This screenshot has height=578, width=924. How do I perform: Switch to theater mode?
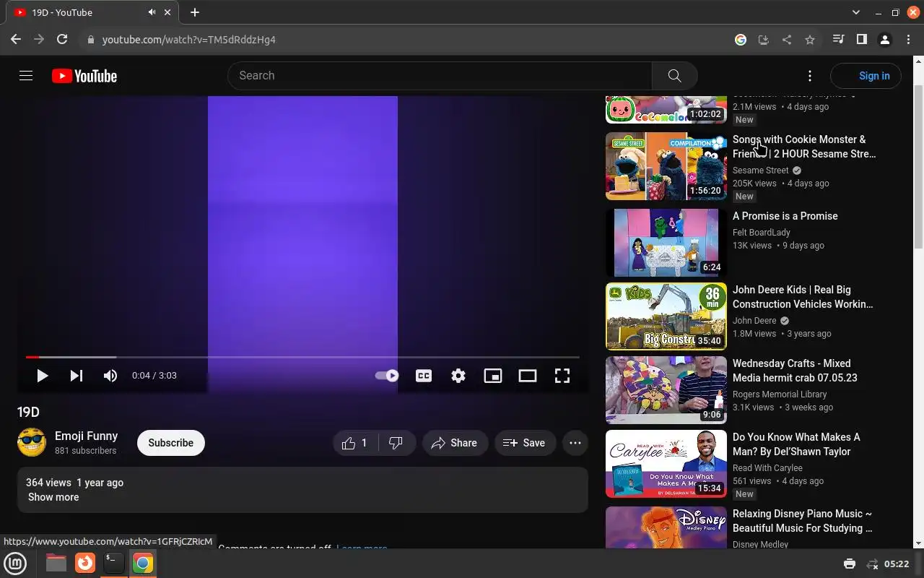point(528,376)
